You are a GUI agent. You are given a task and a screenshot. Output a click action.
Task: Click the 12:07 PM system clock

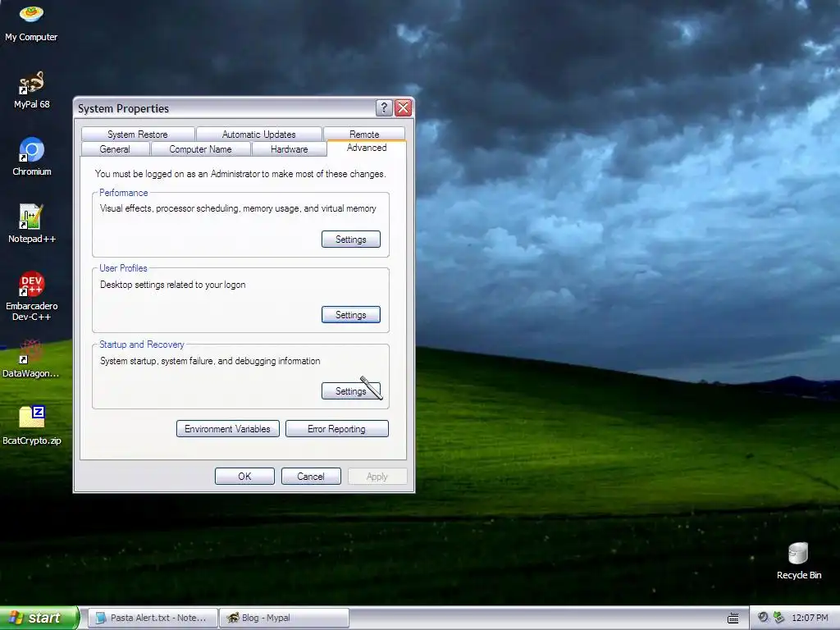[810, 618]
